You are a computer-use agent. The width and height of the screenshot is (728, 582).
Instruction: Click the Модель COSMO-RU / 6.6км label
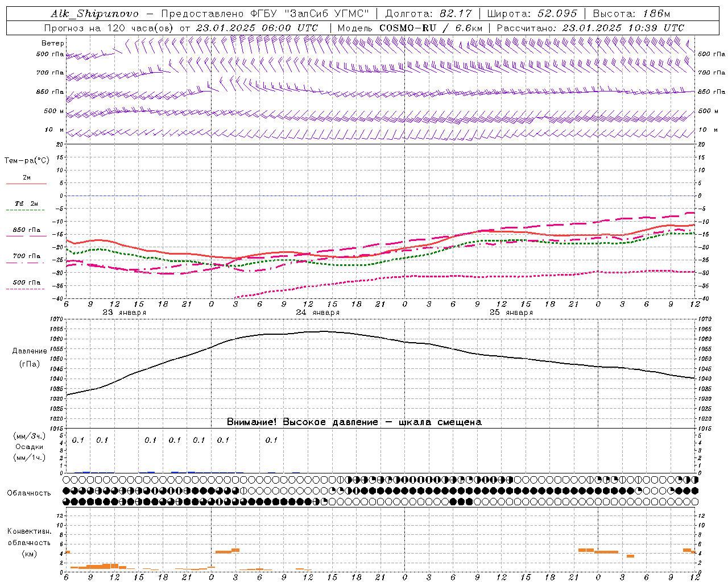point(410,28)
